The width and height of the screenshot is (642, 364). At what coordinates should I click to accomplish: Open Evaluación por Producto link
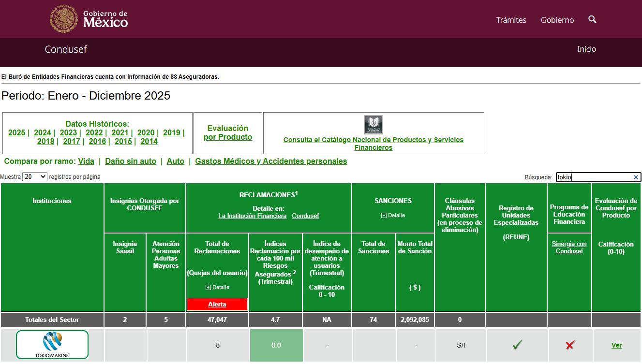point(228,133)
